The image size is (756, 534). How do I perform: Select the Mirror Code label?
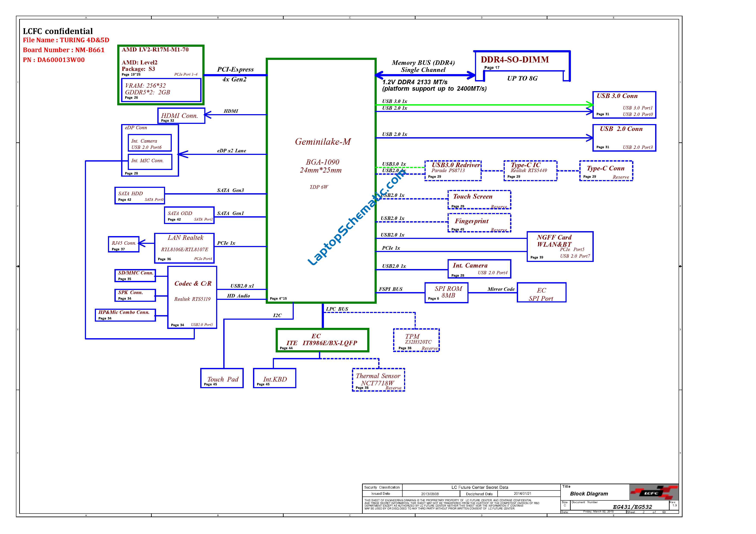click(x=501, y=289)
